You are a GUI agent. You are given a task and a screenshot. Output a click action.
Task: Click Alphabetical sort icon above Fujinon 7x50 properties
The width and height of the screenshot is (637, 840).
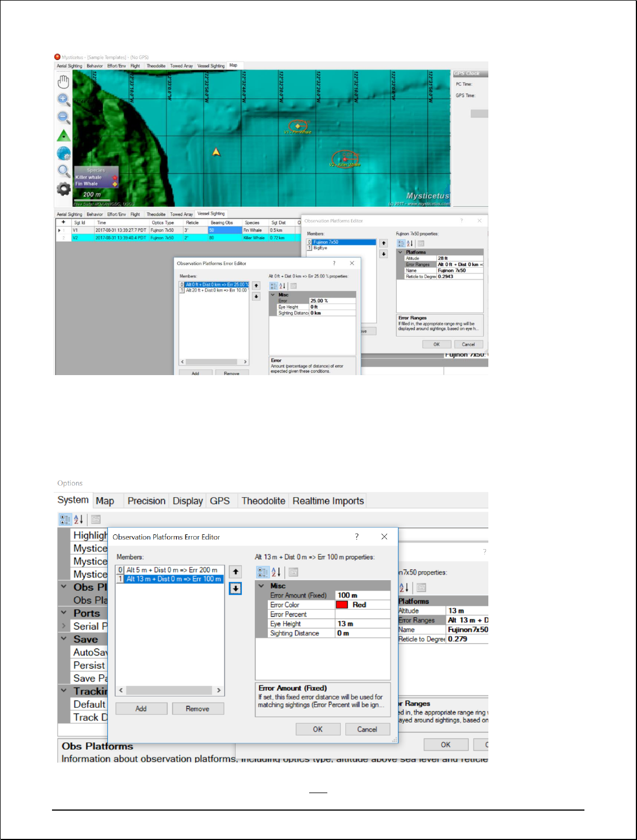pyautogui.click(x=410, y=243)
